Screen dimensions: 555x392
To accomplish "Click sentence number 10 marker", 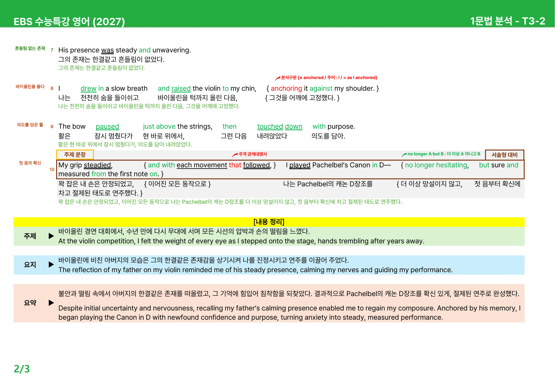I will (x=52, y=169).
